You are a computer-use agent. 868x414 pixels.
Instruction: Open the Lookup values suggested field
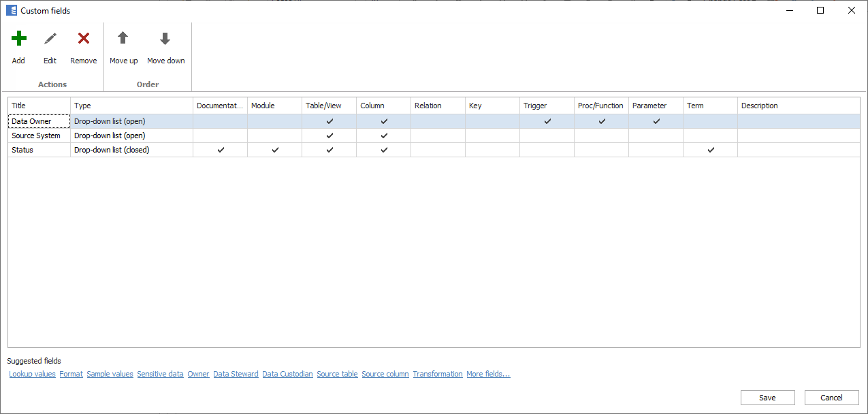coord(32,374)
